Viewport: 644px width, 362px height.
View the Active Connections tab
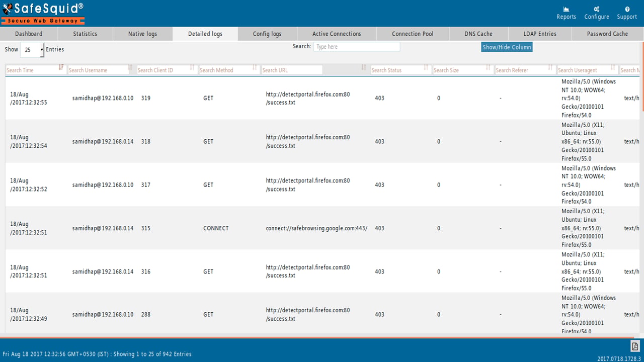point(337,34)
